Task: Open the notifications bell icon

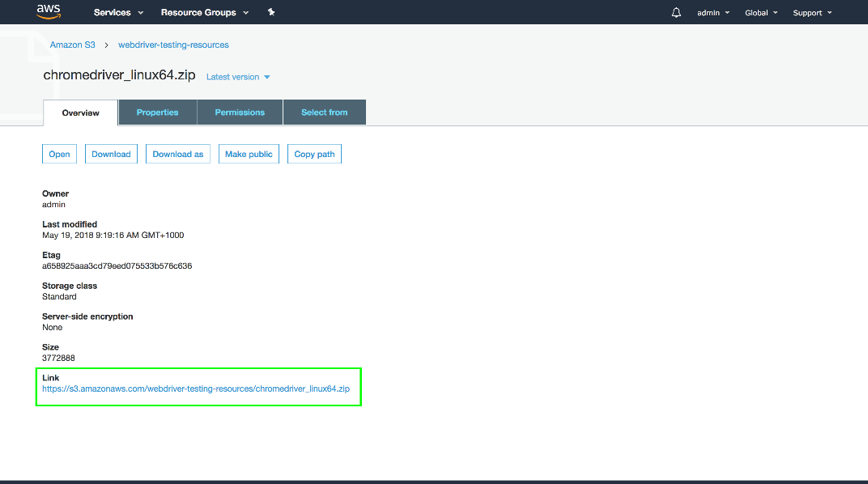Action: tap(676, 13)
